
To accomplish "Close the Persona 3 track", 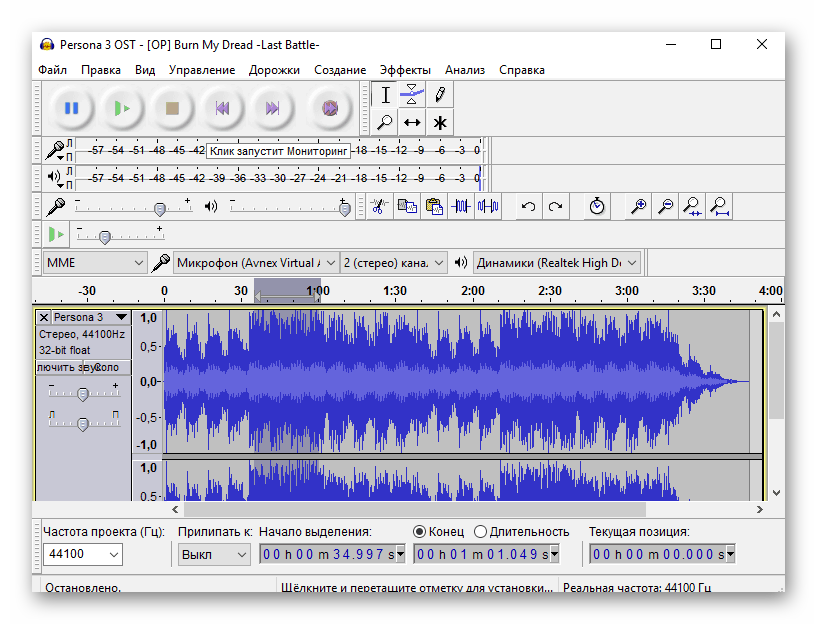I will point(43,317).
